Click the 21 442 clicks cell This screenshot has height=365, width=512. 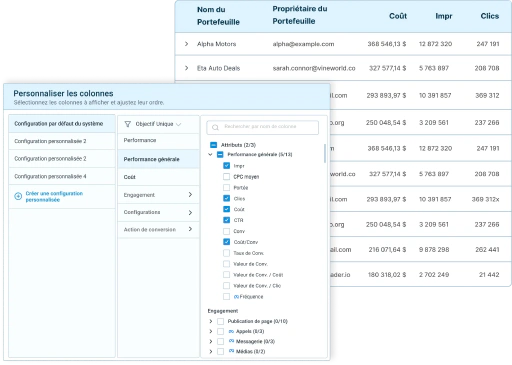coord(489,275)
